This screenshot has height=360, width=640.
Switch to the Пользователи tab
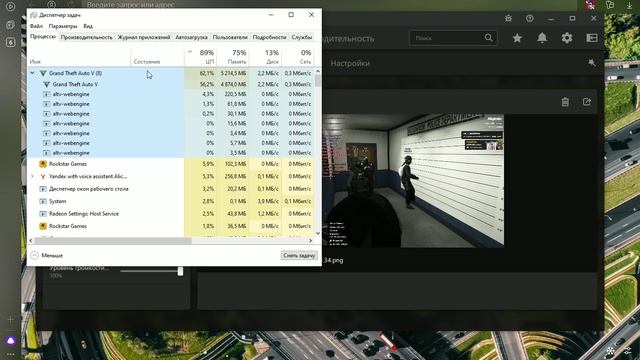[x=230, y=37]
